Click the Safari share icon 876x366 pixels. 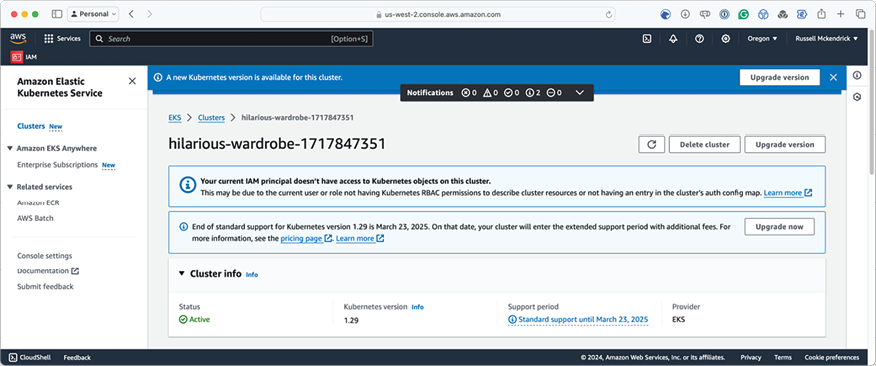(821, 14)
